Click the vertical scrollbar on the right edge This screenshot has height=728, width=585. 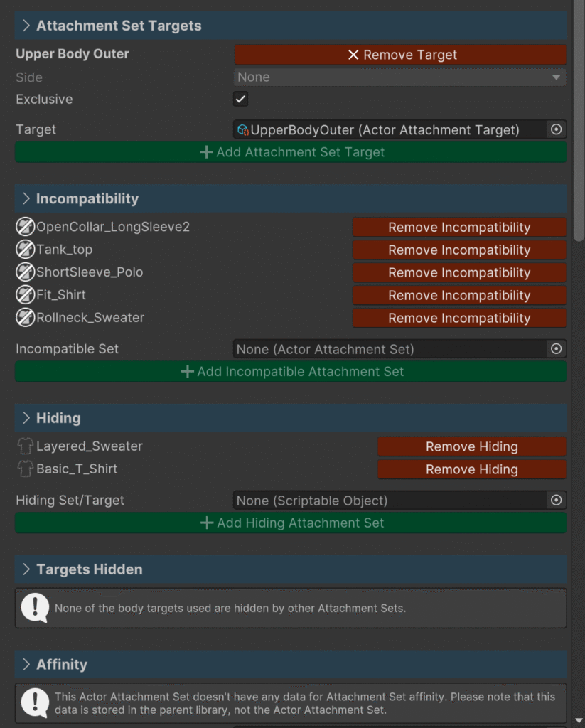pyautogui.click(x=579, y=121)
